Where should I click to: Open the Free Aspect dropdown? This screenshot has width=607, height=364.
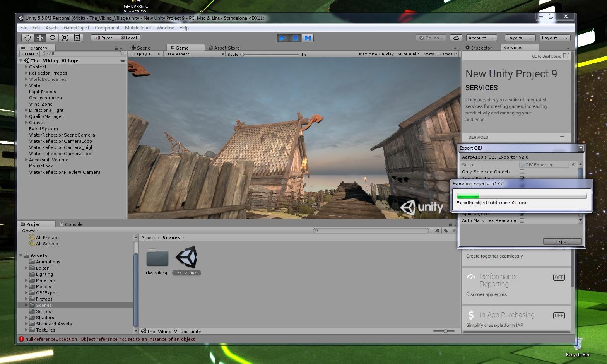195,54
